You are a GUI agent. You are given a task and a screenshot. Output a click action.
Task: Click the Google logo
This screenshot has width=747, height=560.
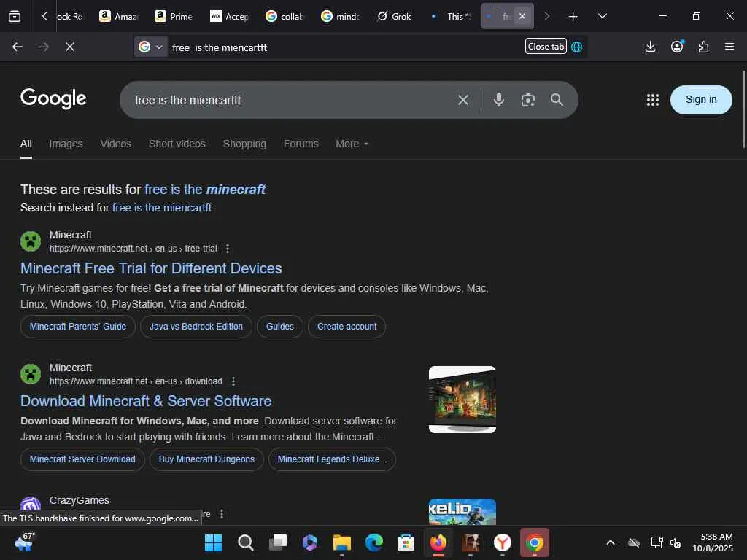(53, 98)
